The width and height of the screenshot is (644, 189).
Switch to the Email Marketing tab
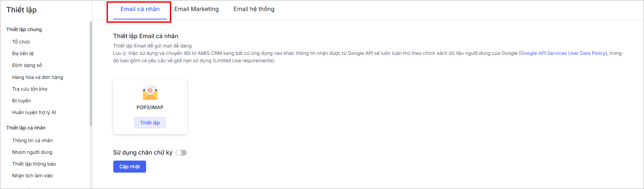[196, 9]
